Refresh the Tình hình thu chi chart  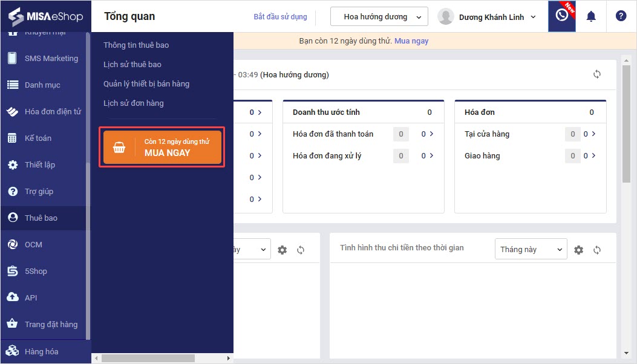coord(597,250)
